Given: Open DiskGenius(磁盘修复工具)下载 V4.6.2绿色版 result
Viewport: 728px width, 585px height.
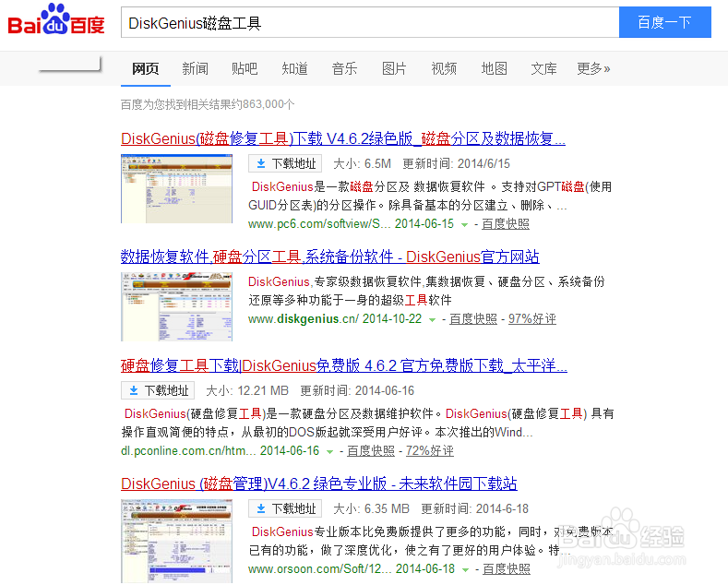Looking at the screenshot, I should tap(343, 138).
